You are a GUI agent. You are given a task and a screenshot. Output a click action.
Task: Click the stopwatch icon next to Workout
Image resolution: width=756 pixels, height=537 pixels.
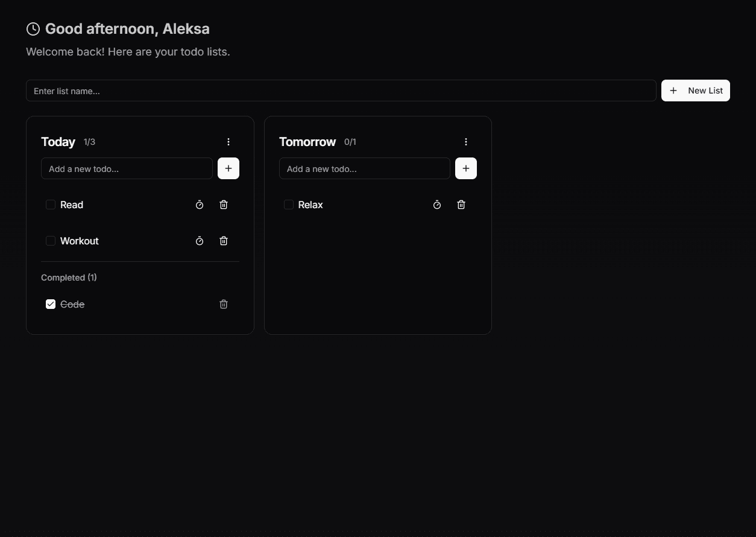point(200,241)
